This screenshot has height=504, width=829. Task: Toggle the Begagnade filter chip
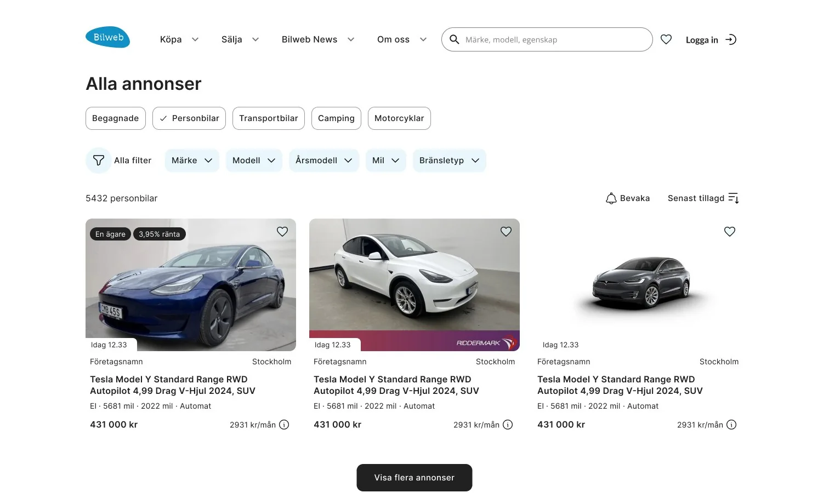tap(116, 118)
